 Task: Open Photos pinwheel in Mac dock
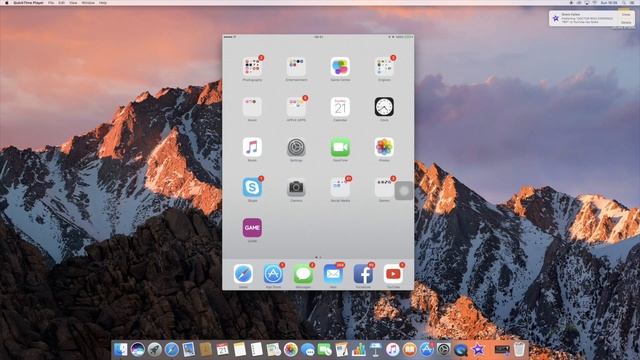pyautogui.click(x=291, y=349)
